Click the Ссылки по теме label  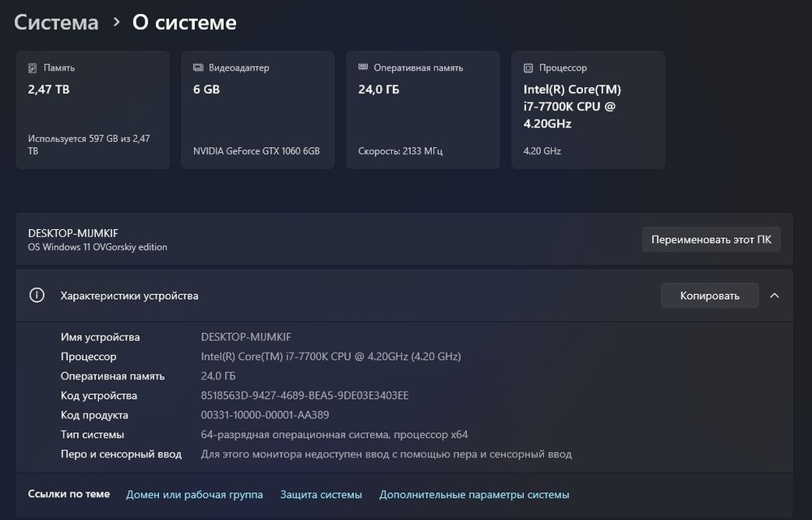point(69,494)
